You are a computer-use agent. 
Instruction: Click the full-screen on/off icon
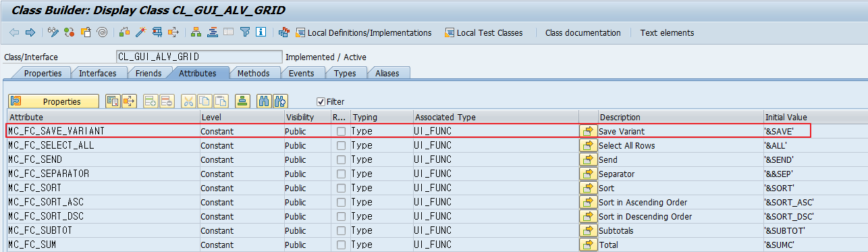[x=229, y=32]
